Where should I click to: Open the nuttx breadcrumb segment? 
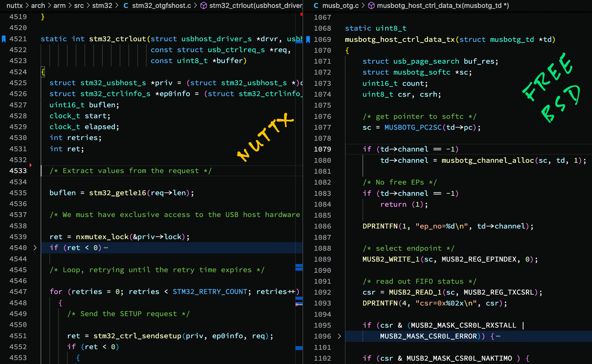click(x=15, y=5)
